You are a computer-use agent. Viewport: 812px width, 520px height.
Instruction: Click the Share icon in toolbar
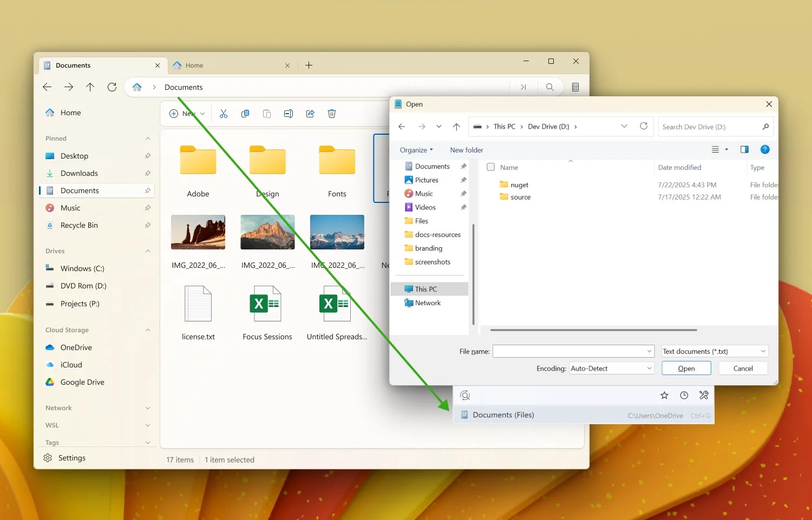310,114
